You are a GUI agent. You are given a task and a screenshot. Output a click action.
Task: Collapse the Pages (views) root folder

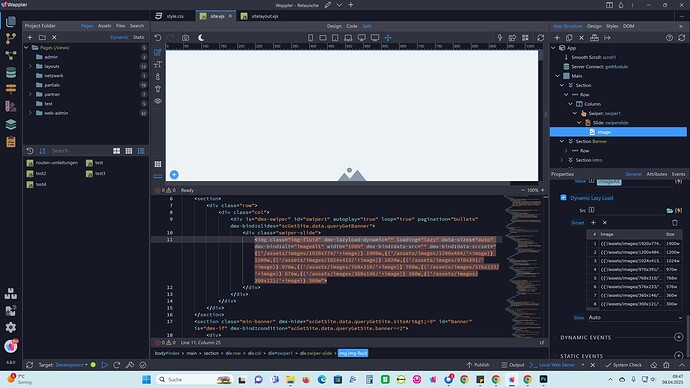(26, 48)
